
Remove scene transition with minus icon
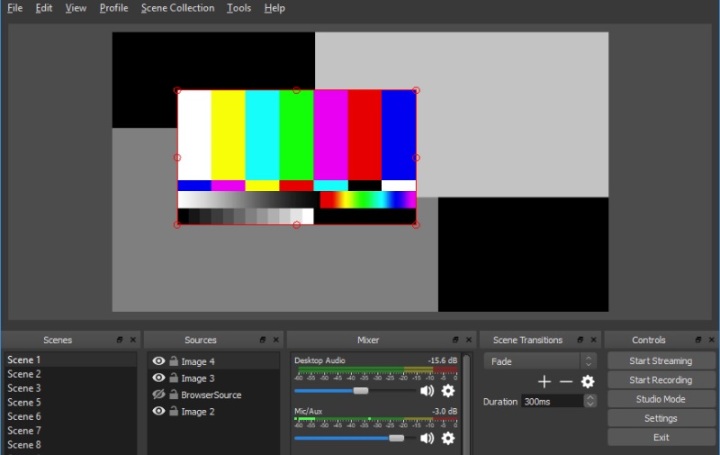[566, 382]
